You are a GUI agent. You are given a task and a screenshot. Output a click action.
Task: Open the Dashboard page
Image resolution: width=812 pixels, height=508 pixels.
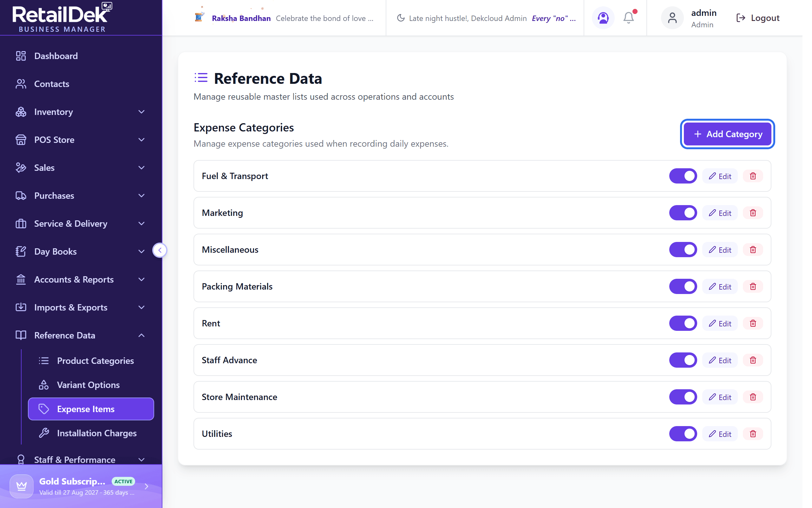coord(81,56)
